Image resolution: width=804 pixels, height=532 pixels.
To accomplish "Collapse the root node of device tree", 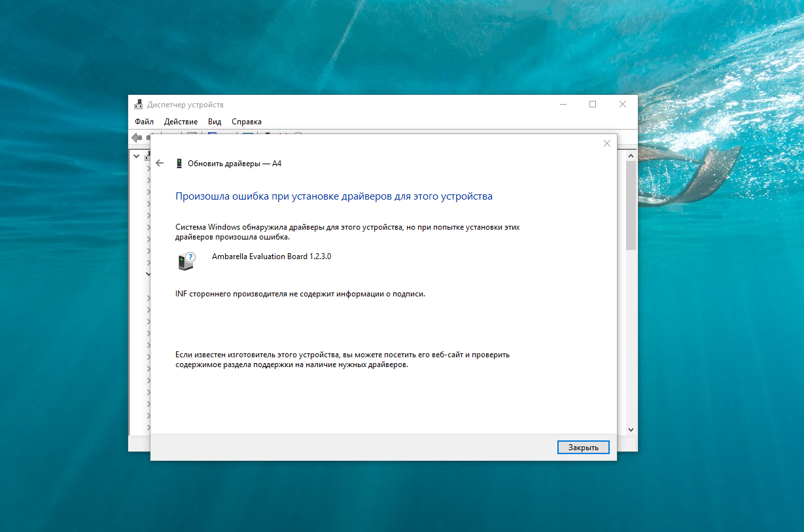I will [137, 156].
